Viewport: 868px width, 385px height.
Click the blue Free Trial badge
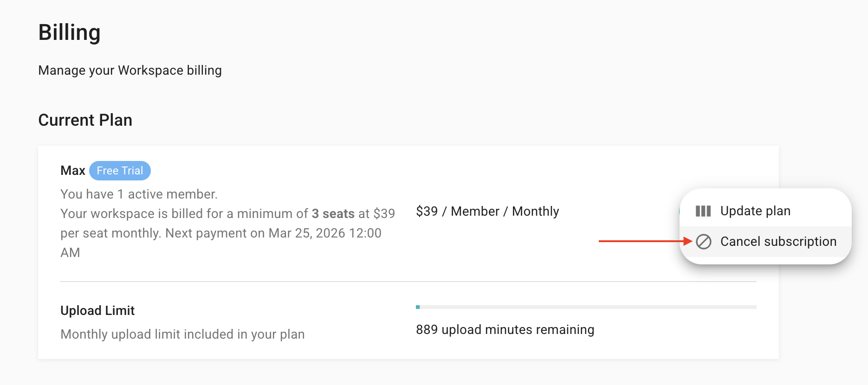coord(120,171)
